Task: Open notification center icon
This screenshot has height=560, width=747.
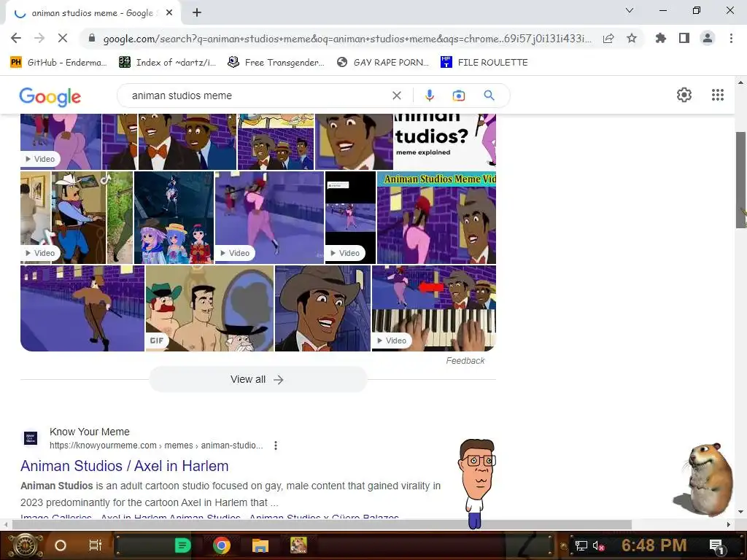Action: [717, 546]
